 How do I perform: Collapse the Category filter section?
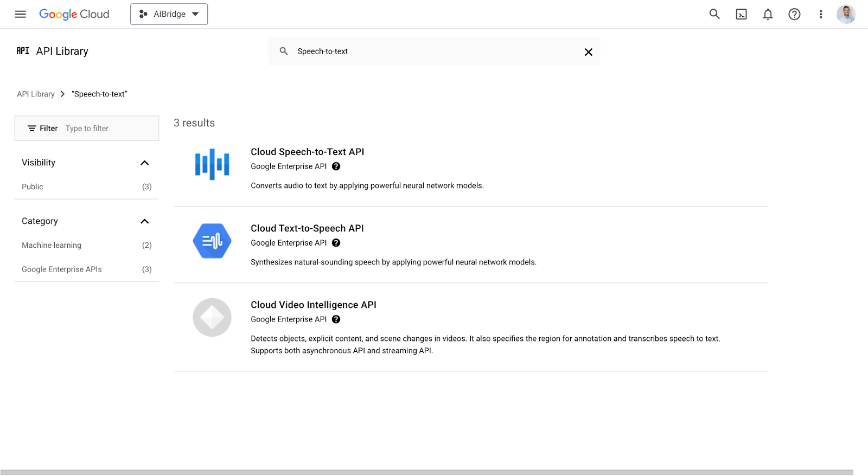click(145, 221)
